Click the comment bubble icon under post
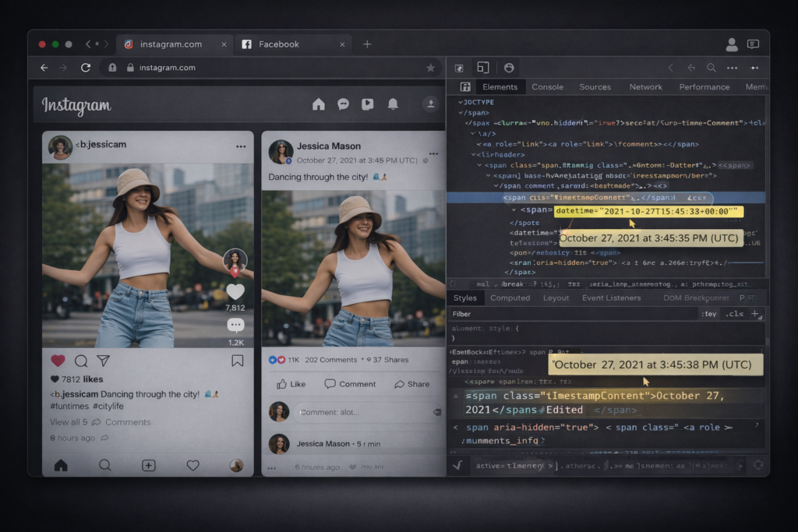This screenshot has height=532, width=798. coord(81,361)
